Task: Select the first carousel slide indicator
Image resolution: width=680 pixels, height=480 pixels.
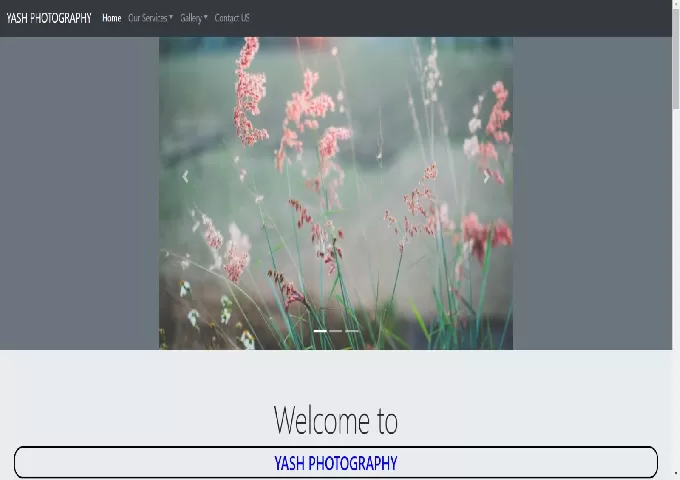Action: pos(320,330)
